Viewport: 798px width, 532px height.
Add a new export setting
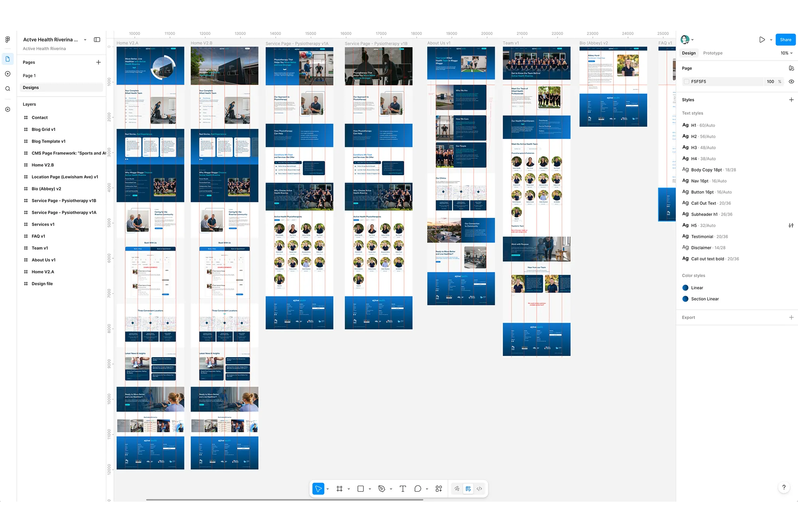click(791, 317)
